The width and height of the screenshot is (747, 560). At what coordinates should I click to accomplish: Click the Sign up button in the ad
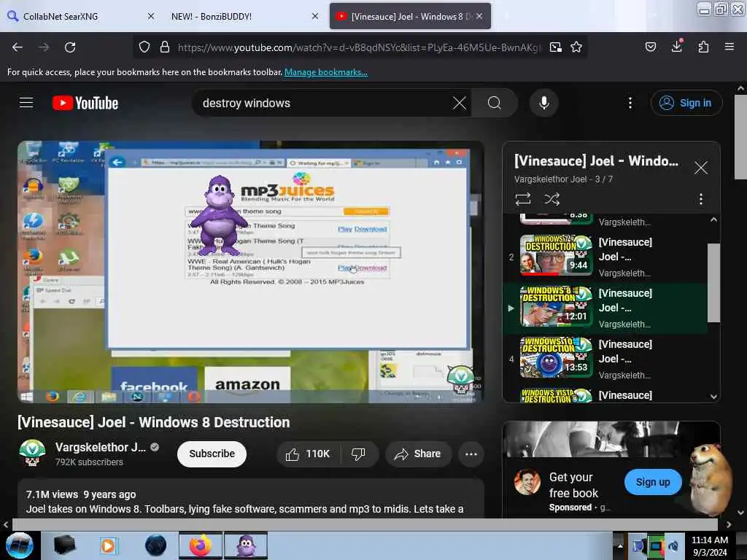[x=653, y=482]
